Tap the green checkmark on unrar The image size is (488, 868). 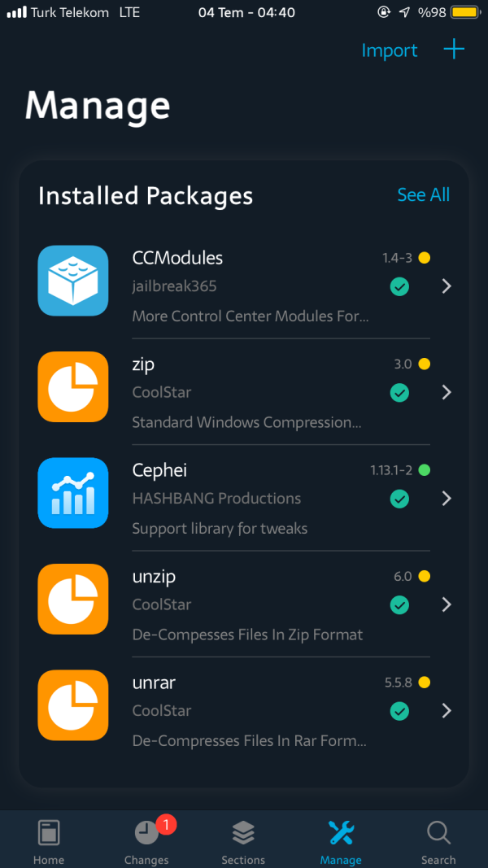pyautogui.click(x=399, y=711)
